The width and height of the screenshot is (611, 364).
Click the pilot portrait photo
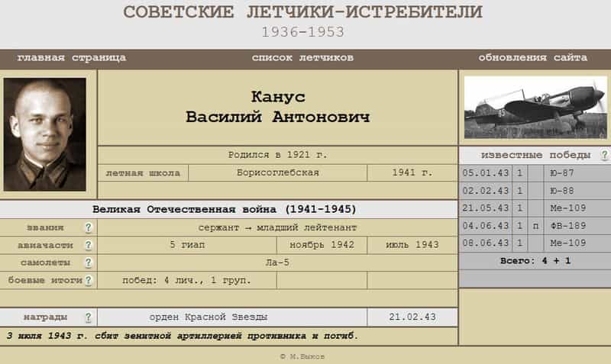pos(46,134)
